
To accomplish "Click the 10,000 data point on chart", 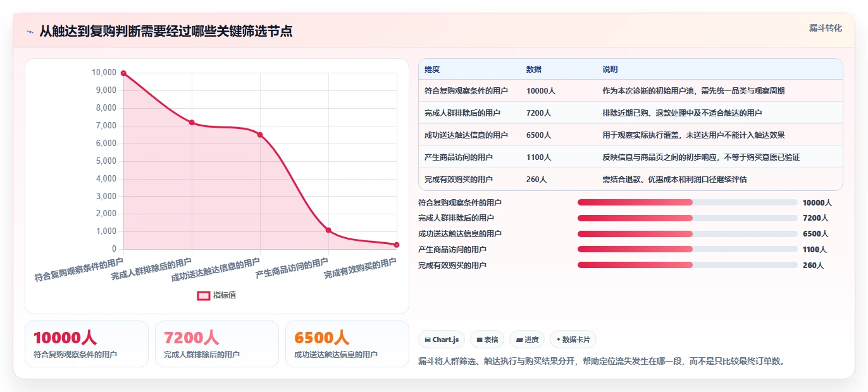I will click(x=123, y=73).
